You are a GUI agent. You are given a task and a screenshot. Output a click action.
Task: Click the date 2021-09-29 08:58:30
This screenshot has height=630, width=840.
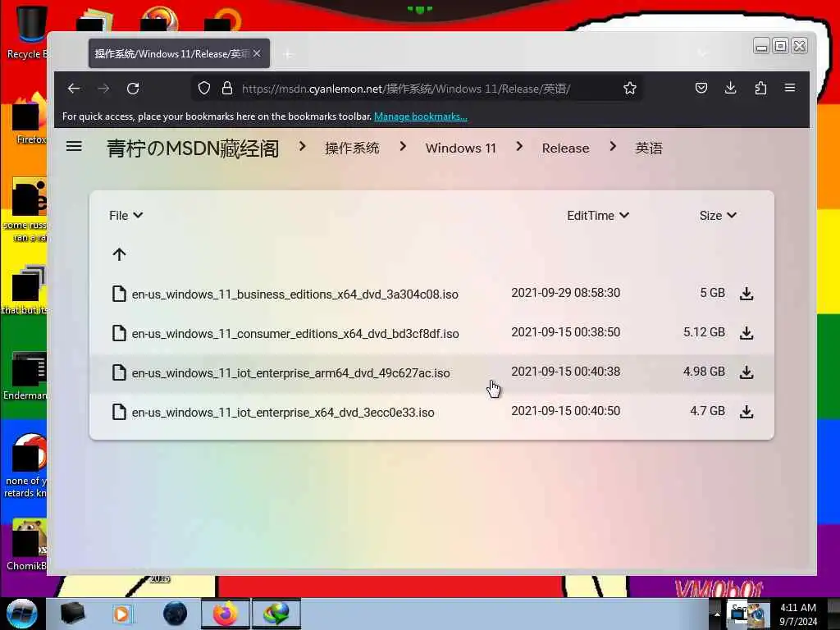click(x=566, y=293)
